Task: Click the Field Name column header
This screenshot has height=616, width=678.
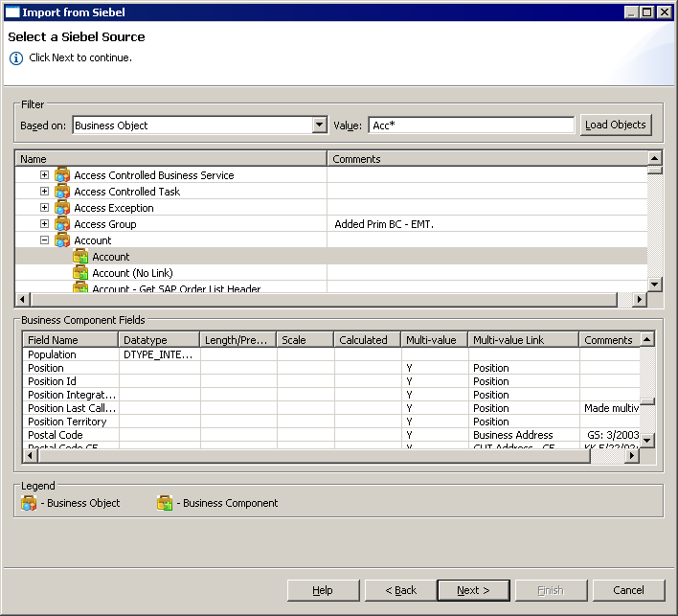Action: tap(71, 340)
